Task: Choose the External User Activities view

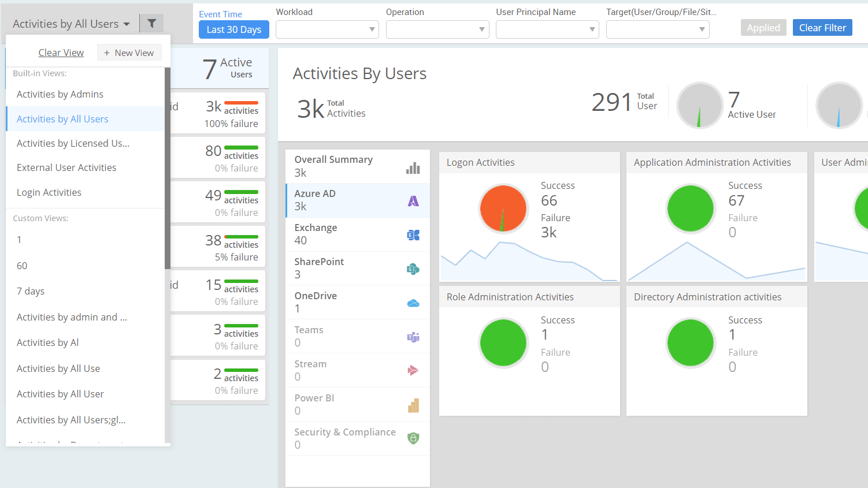Action: coord(66,167)
